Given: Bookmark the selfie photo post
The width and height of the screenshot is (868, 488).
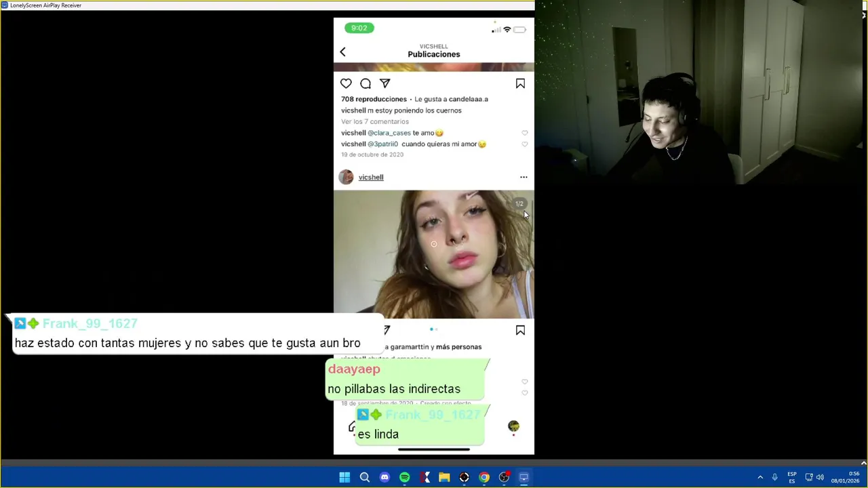Looking at the screenshot, I should 520,330.
